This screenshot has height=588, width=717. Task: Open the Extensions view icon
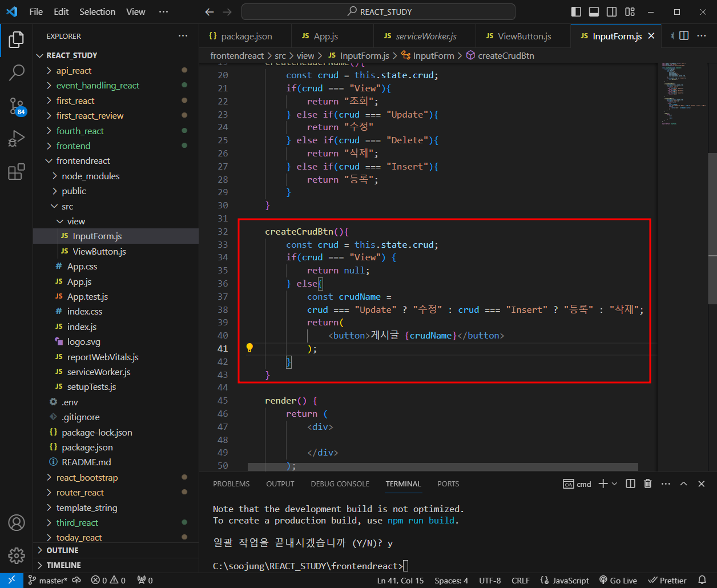pos(17,172)
